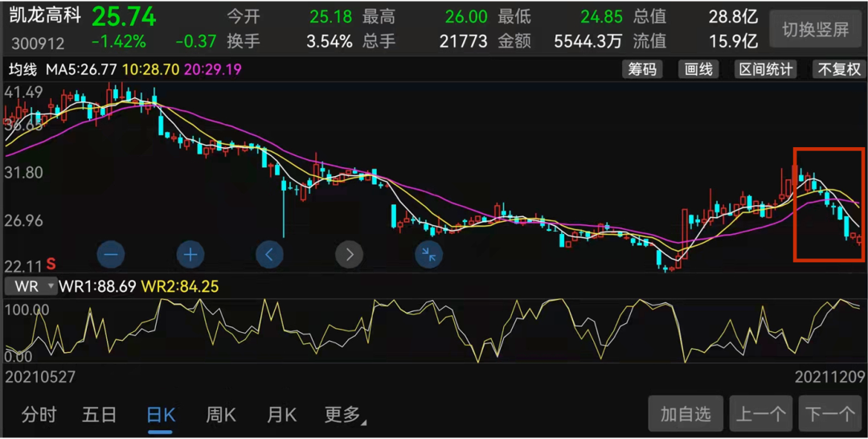Click the high price 26.00
Screen dimensions: 868x439
pyautogui.click(x=466, y=17)
